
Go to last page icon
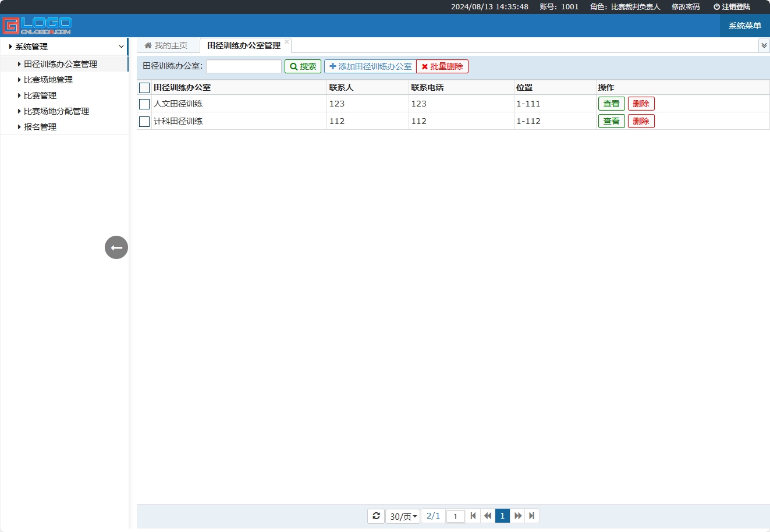click(532, 516)
